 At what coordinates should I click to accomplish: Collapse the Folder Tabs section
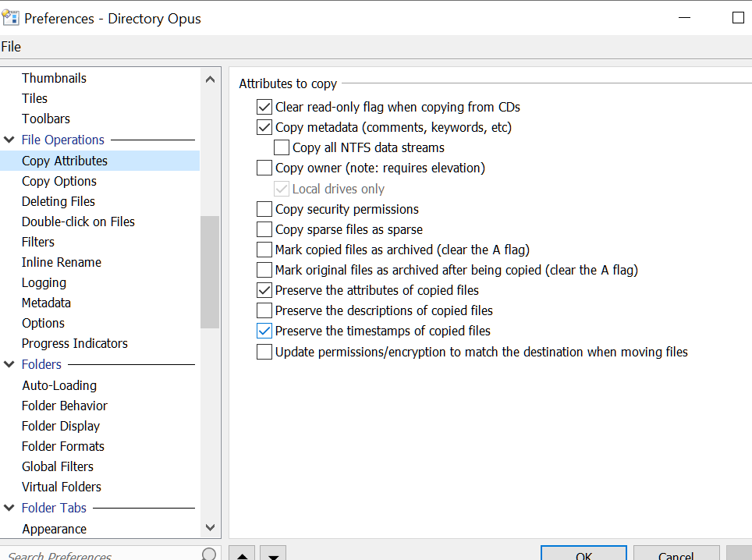[9, 508]
